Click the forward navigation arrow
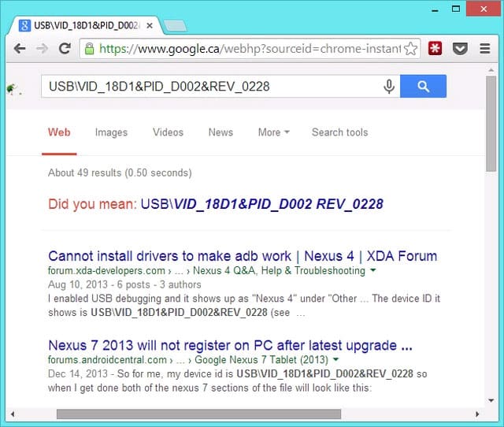 (x=42, y=49)
